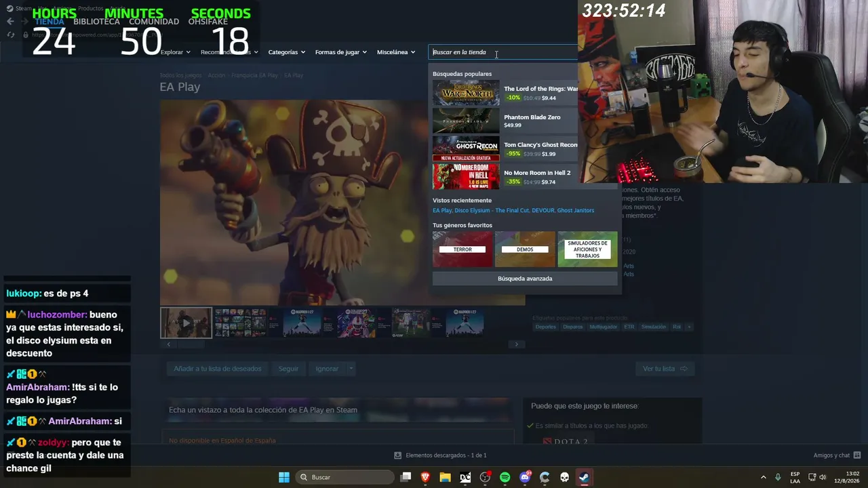Click the Steam back navigation arrow
868x488 pixels.
[x=10, y=21]
